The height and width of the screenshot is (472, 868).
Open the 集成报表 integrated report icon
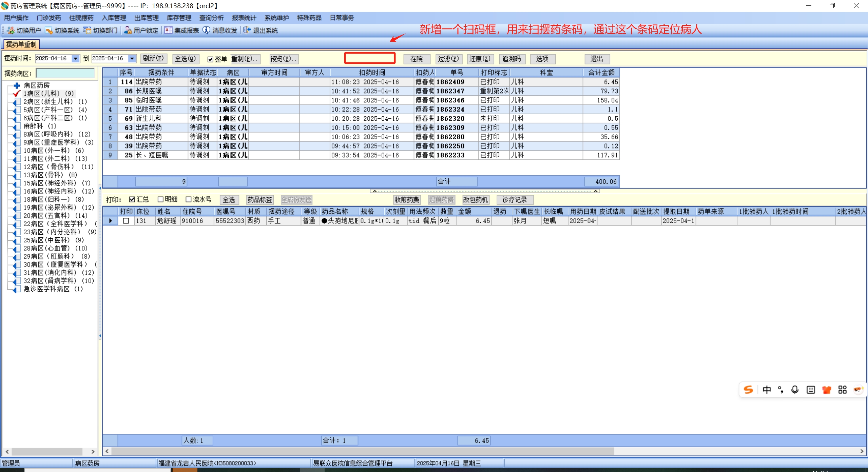point(169,31)
